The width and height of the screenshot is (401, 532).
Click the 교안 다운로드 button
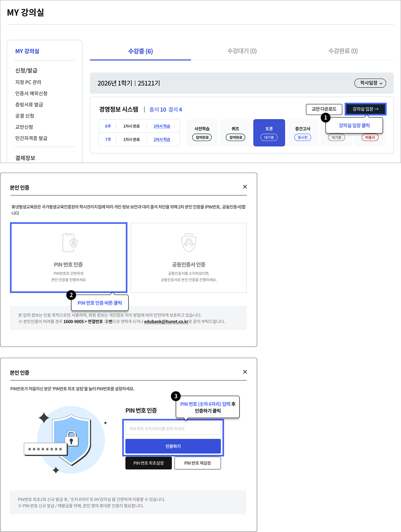pyautogui.click(x=324, y=109)
